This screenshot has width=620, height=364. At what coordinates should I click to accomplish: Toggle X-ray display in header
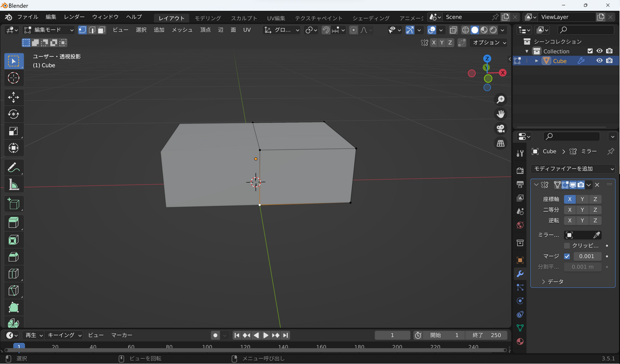pos(453,30)
